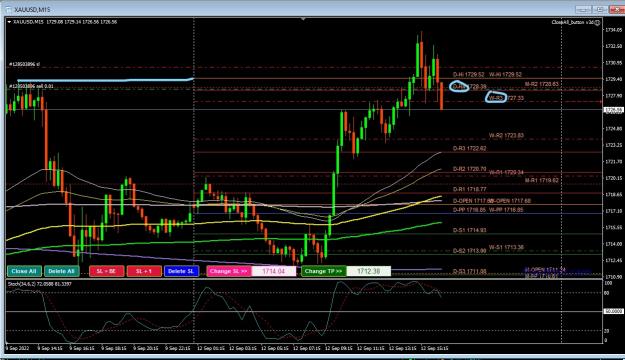Click the D-S3 1711.88 pivot label
This screenshot has width=625, height=360.
(x=470, y=271)
